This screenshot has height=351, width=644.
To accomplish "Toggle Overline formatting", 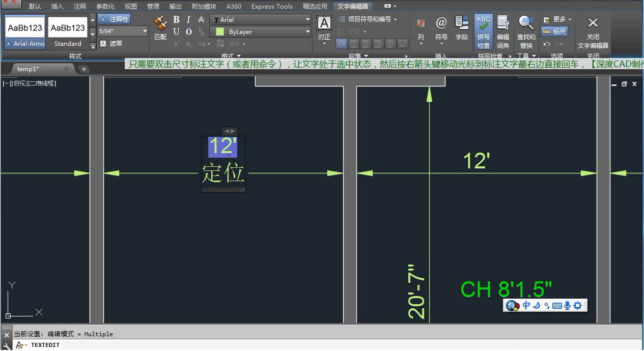I will click(188, 32).
